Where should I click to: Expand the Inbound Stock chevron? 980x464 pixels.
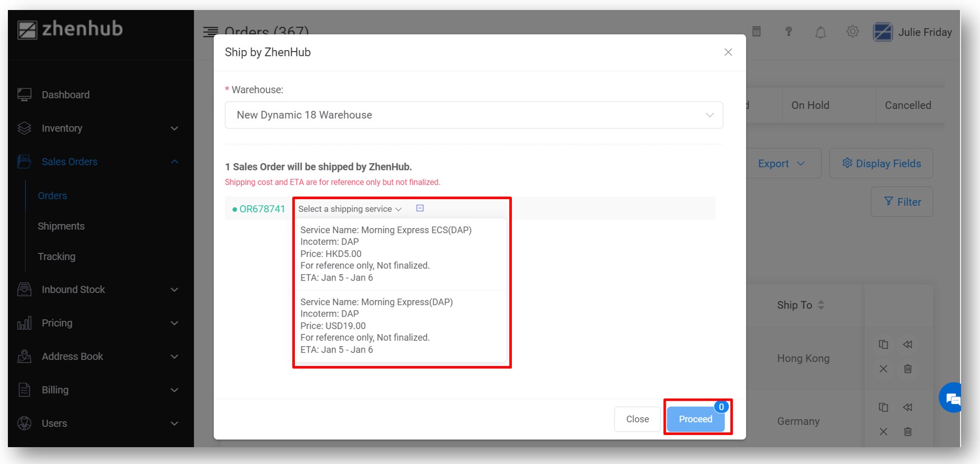[174, 290]
